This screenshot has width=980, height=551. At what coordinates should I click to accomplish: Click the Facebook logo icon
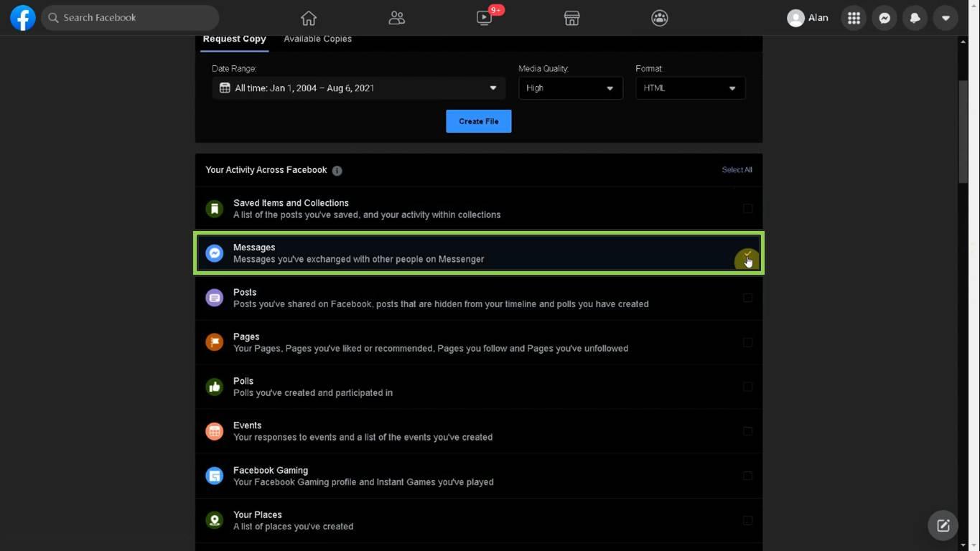pyautogui.click(x=23, y=18)
